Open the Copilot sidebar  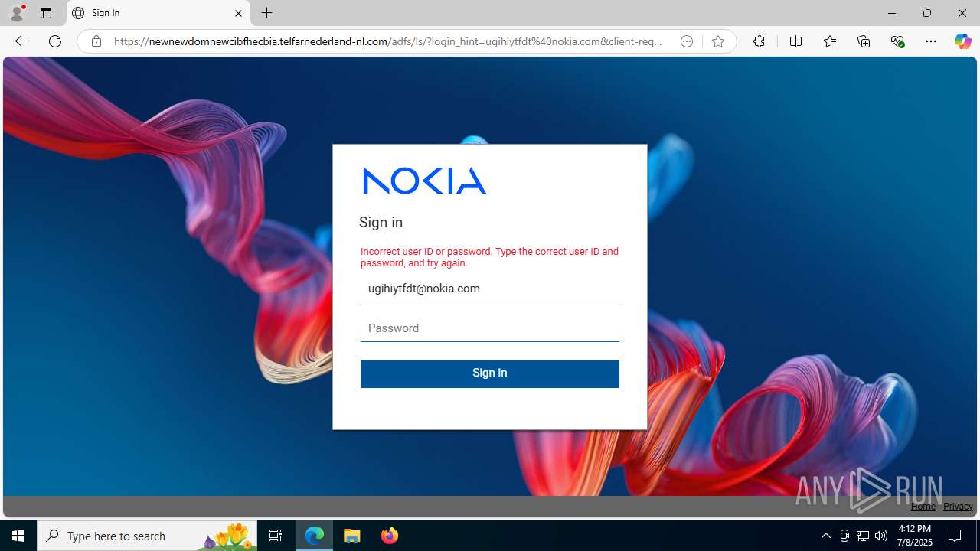click(x=962, y=41)
